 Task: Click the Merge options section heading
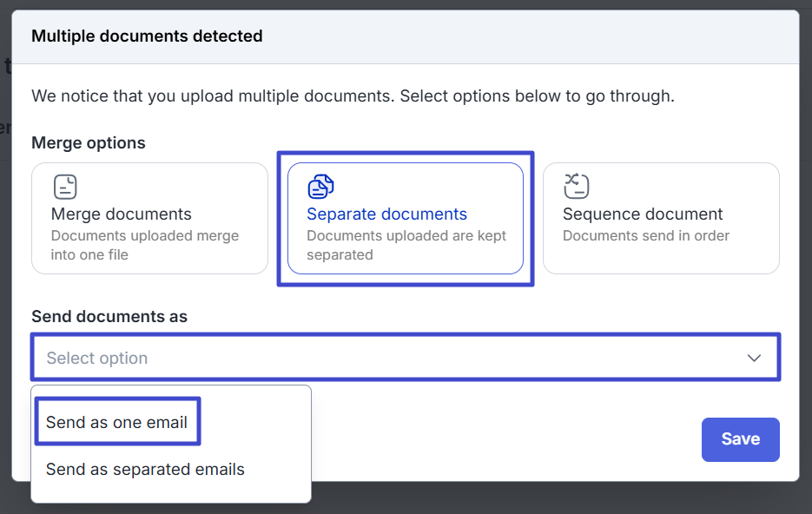coord(89,142)
